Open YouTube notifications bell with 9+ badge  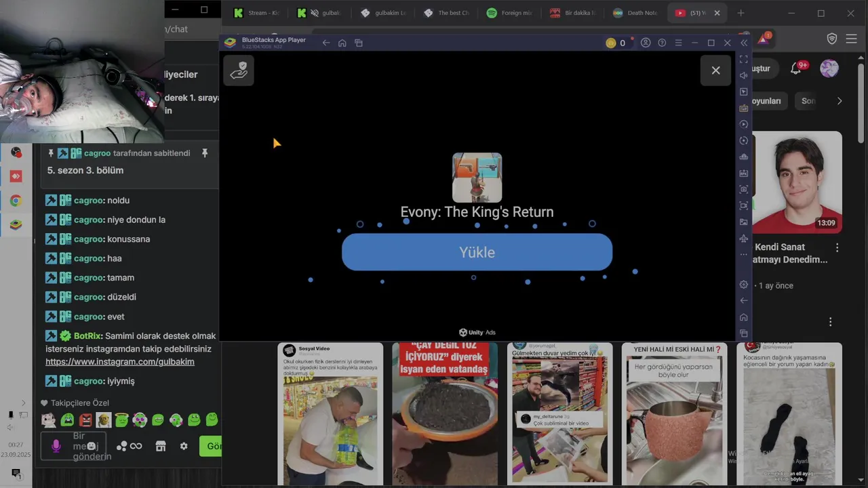(x=797, y=68)
